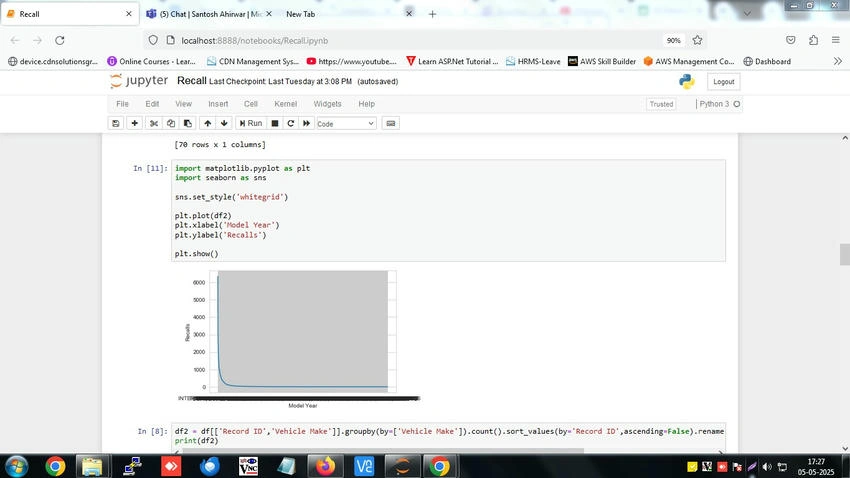850x478 pixels.
Task: Restart the kernel icon
Action: 291,124
